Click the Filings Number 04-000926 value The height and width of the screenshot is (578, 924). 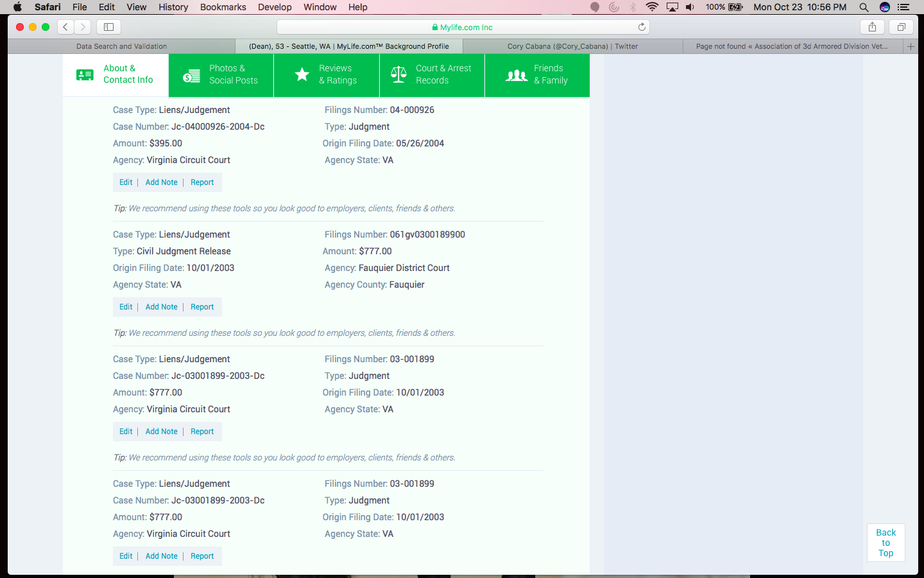point(412,110)
